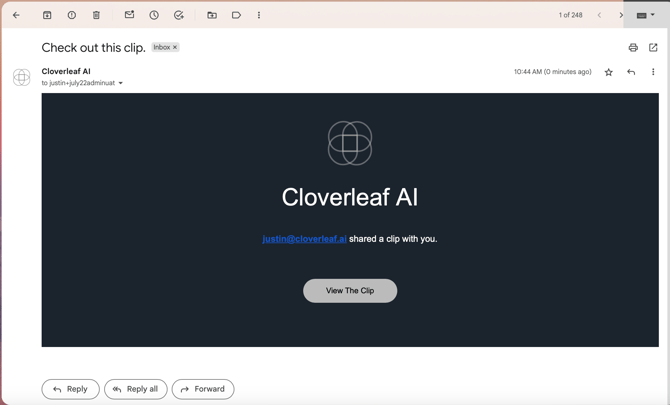The width and height of the screenshot is (670, 405).
Task: Click the View The Clip button
Action: click(350, 291)
